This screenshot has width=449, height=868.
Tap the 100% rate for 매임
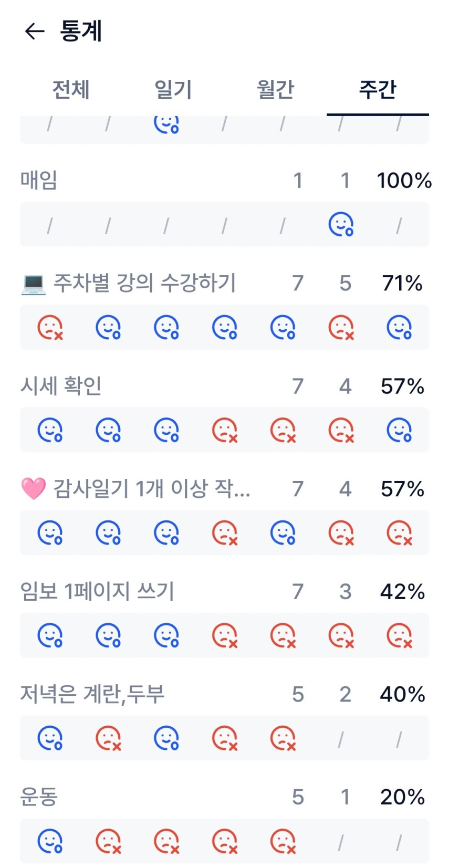point(403,181)
